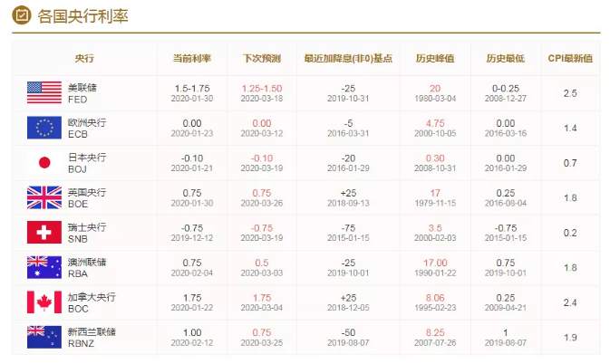The image size is (610, 364).
Task: Click BOJ historical peak 0.30
Action: tap(435, 158)
